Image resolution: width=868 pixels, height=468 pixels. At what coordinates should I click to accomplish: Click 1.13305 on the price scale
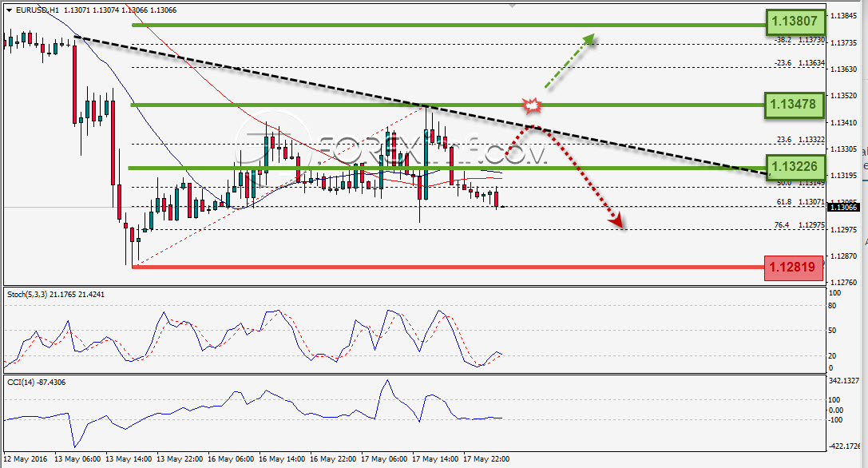[x=844, y=149]
